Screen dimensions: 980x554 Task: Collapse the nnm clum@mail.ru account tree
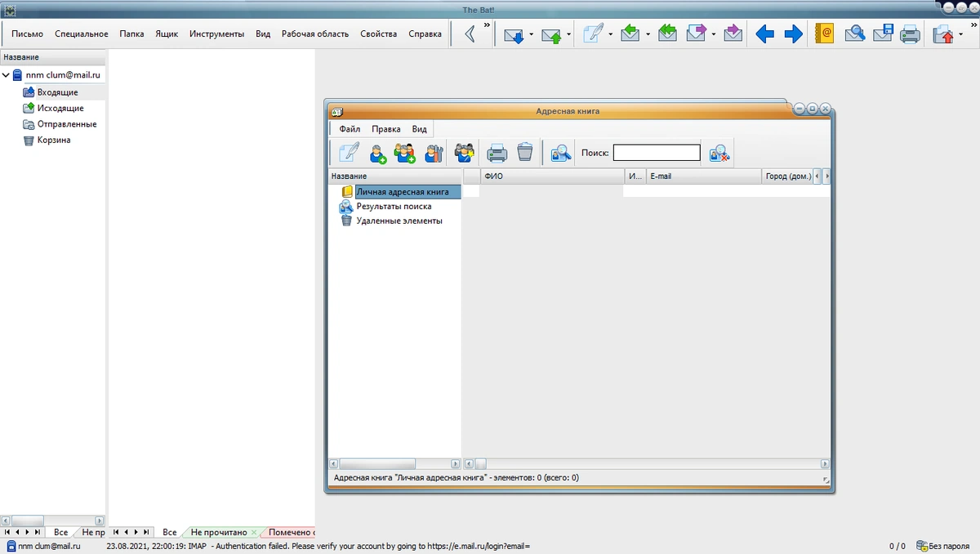coord(7,75)
